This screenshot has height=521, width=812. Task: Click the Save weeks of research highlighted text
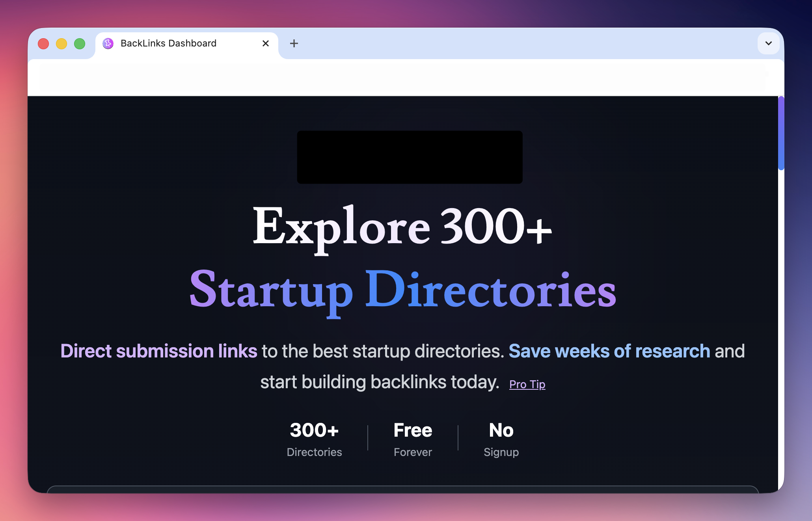(x=609, y=351)
